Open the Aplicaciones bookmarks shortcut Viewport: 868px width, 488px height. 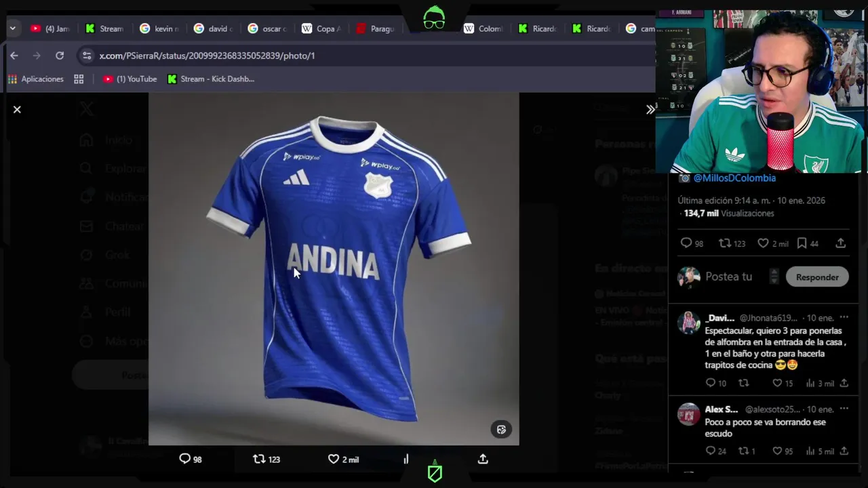35,79
